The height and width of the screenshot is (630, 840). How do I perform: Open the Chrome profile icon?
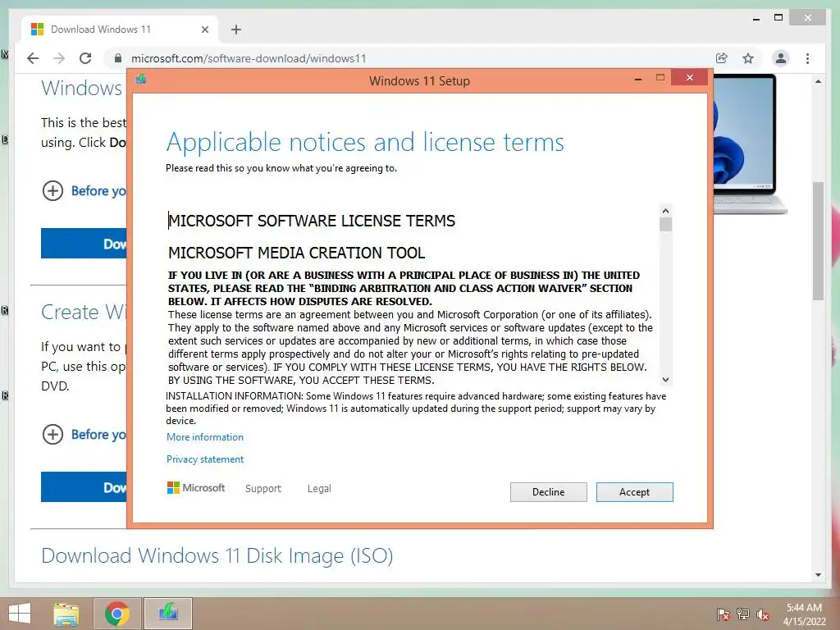781,58
